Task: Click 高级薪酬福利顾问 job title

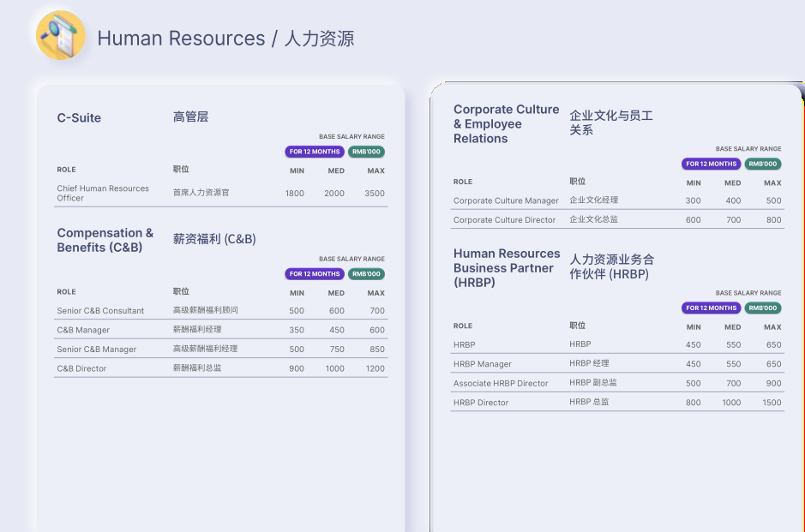Action: coord(206,310)
